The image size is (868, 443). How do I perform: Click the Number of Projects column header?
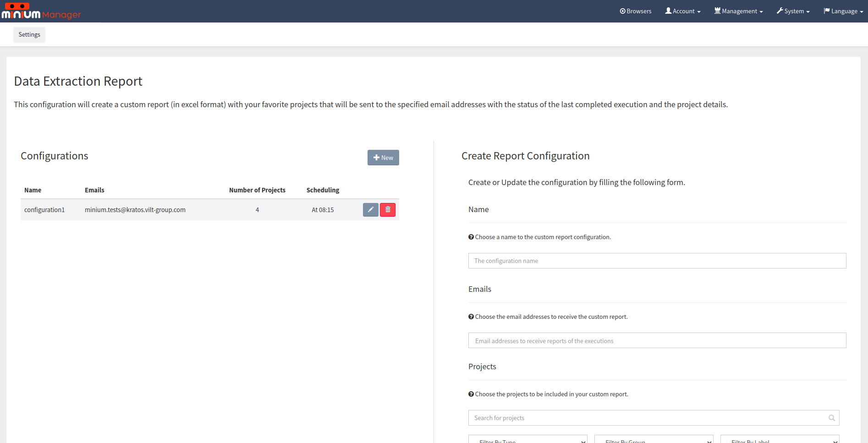pyautogui.click(x=257, y=190)
